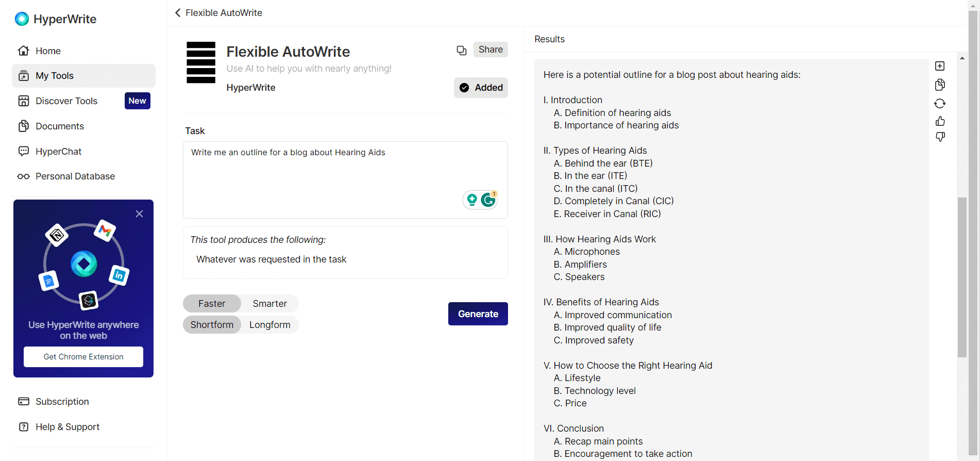The height and width of the screenshot is (461, 980).
Task: Click the Personal Database glasses icon
Action: pos(24,176)
